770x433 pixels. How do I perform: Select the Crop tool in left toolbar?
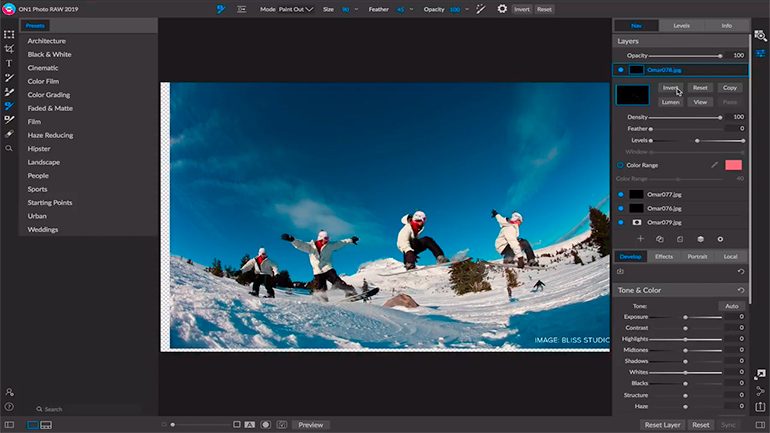point(9,48)
